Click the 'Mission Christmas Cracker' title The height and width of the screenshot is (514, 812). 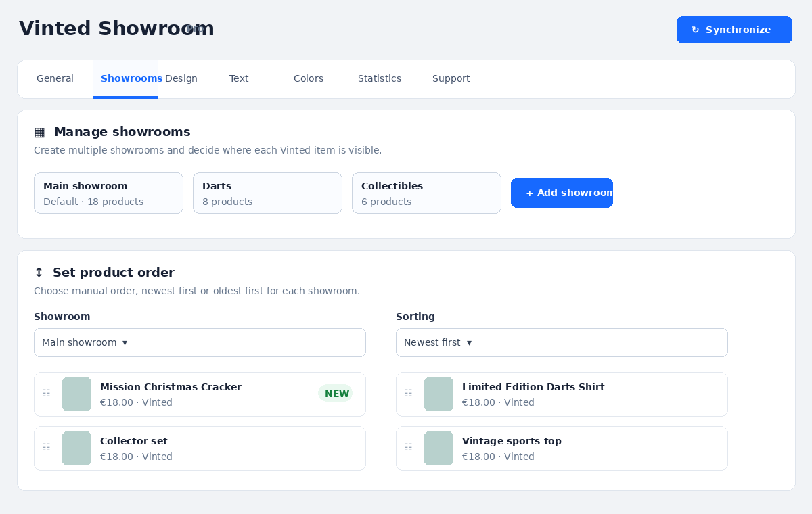pyautogui.click(x=171, y=387)
